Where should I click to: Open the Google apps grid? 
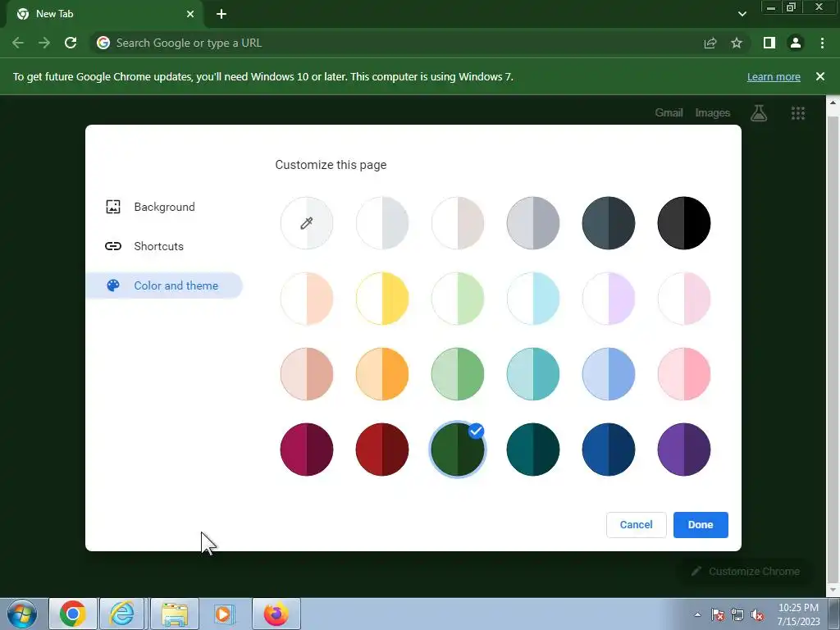(797, 112)
